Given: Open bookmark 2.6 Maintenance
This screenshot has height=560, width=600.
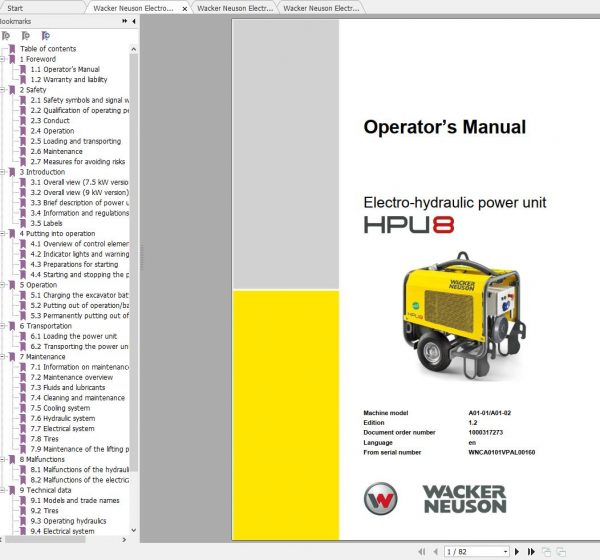Looking at the screenshot, I should coord(57,152).
